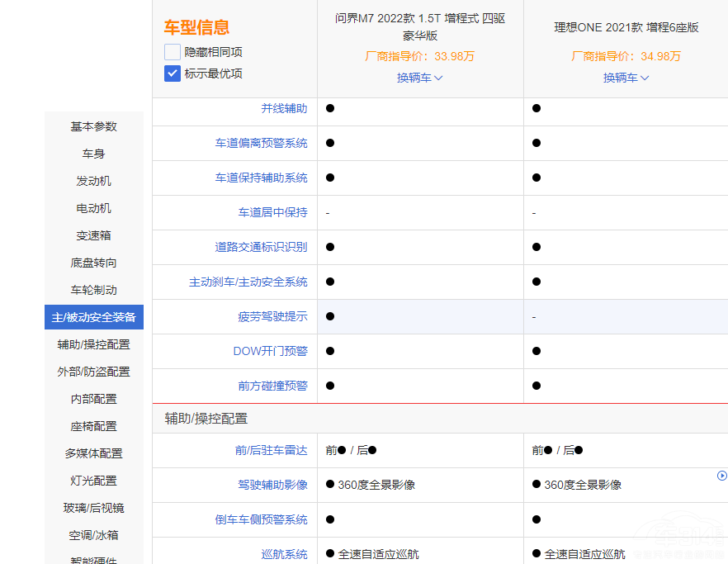Open 辅助/操控配置 sidebar item

pos(93,344)
